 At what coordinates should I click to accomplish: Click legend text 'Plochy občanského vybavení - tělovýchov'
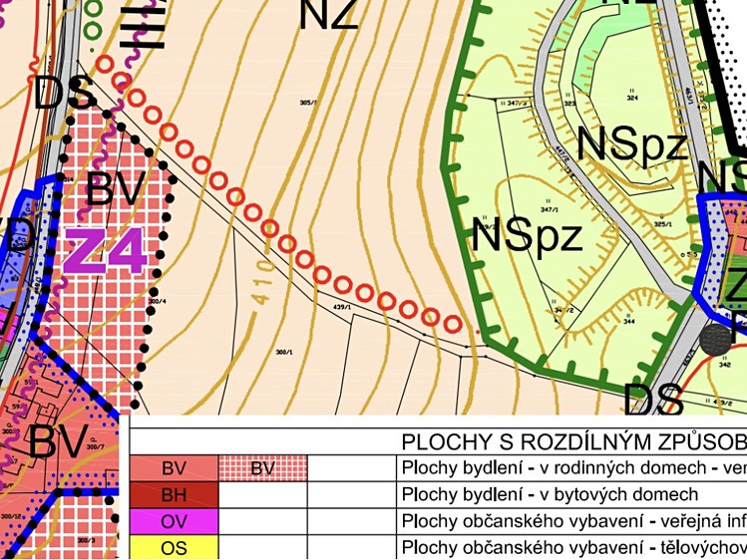pos(573,548)
